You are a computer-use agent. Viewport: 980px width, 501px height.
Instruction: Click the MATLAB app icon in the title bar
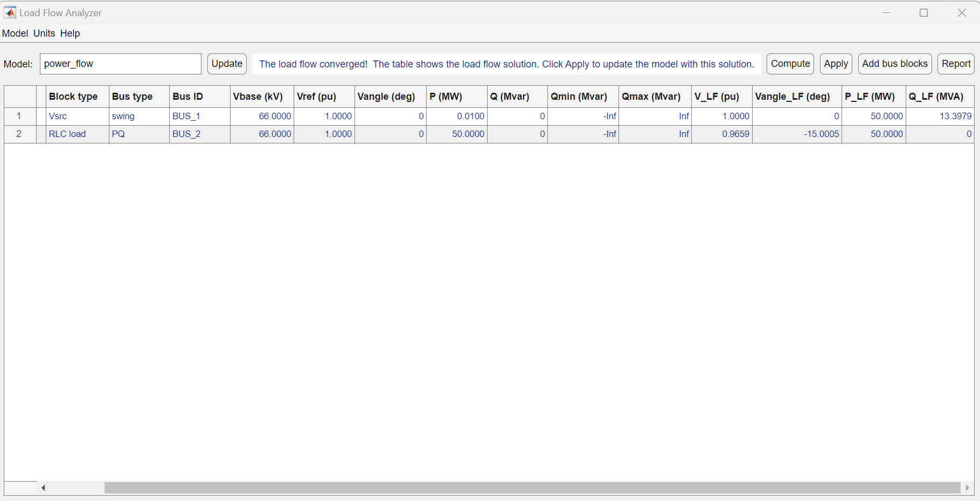click(10, 12)
